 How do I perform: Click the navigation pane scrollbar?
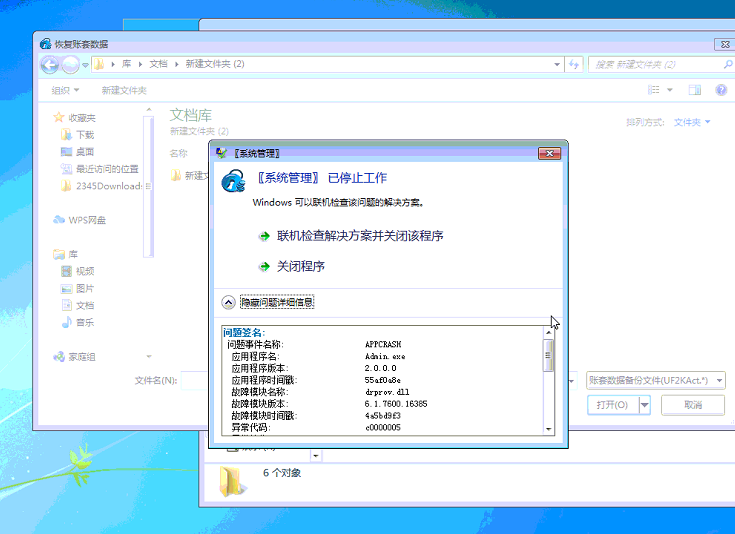(x=149, y=186)
